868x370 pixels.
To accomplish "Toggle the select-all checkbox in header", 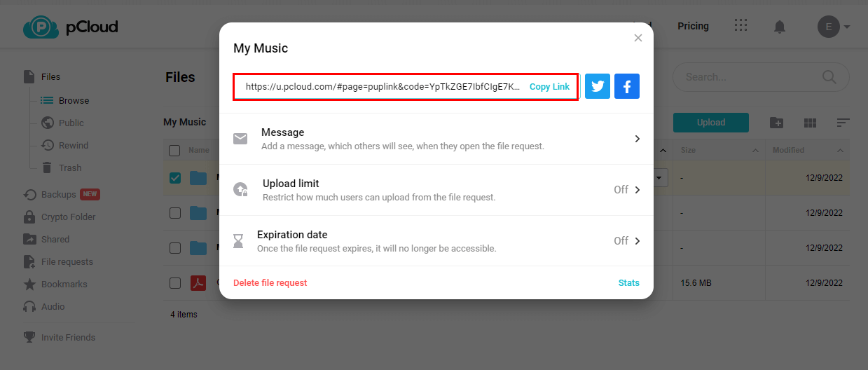I will click(x=174, y=150).
